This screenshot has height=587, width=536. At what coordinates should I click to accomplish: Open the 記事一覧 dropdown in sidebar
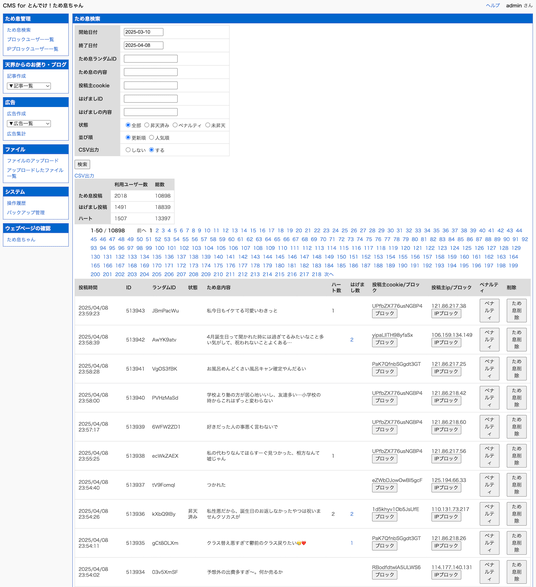point(29,86)
